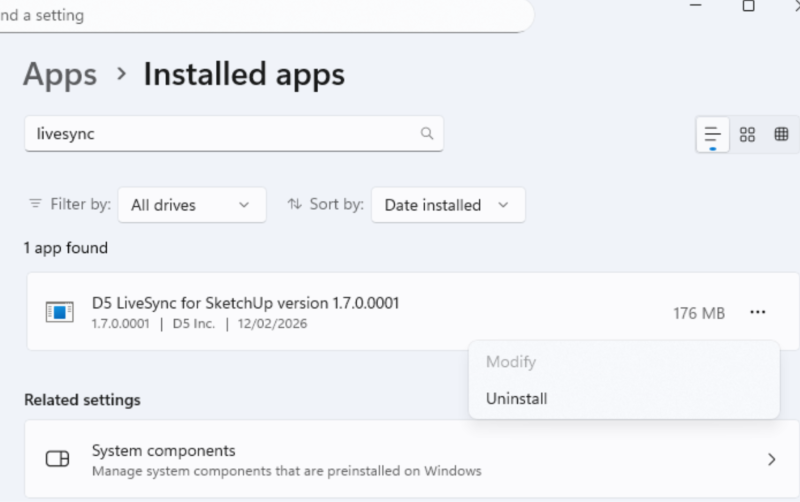Click the D5 LiveSync for SketchUp app name
Viewport: 800px width, 502px height.
point(245,303)
